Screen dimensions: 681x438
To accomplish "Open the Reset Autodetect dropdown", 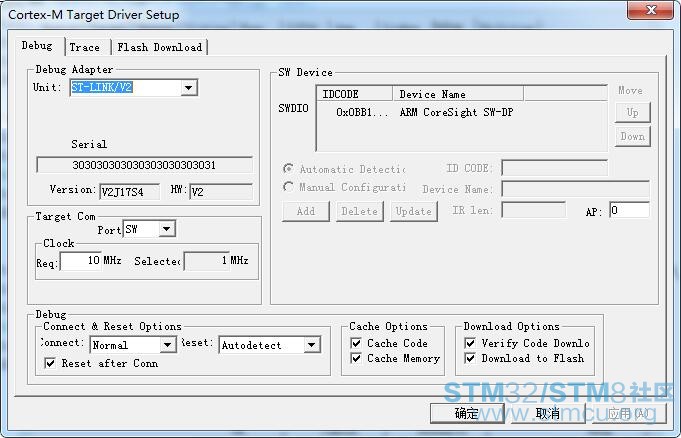I will pyautogui.click(x=311, y=345).
